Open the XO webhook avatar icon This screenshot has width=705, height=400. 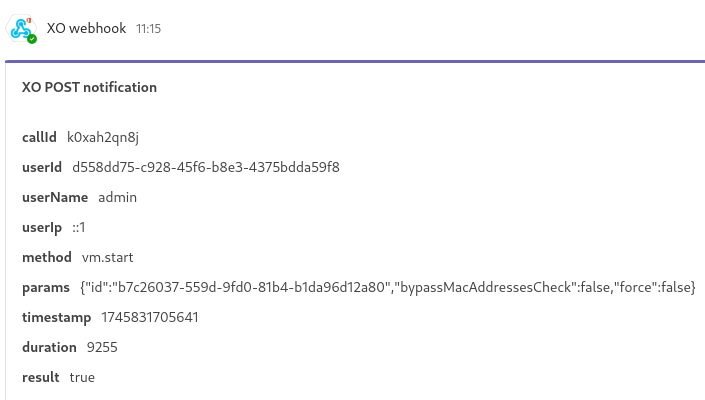click(21, 28)
